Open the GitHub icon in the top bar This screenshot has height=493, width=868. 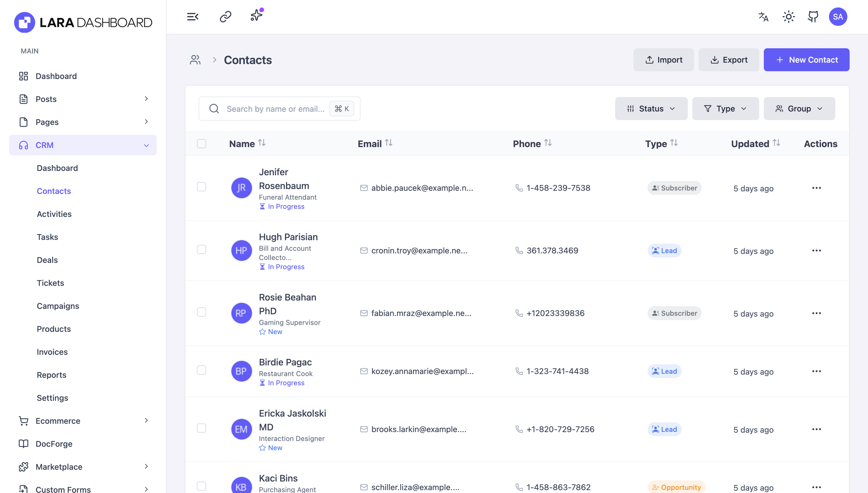click(813, 17)
